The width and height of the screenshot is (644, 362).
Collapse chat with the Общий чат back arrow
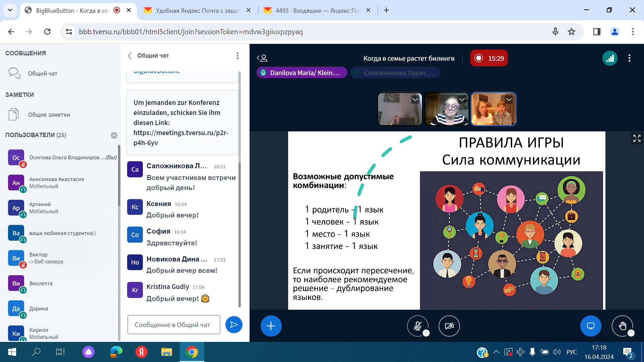pos(130,56)
